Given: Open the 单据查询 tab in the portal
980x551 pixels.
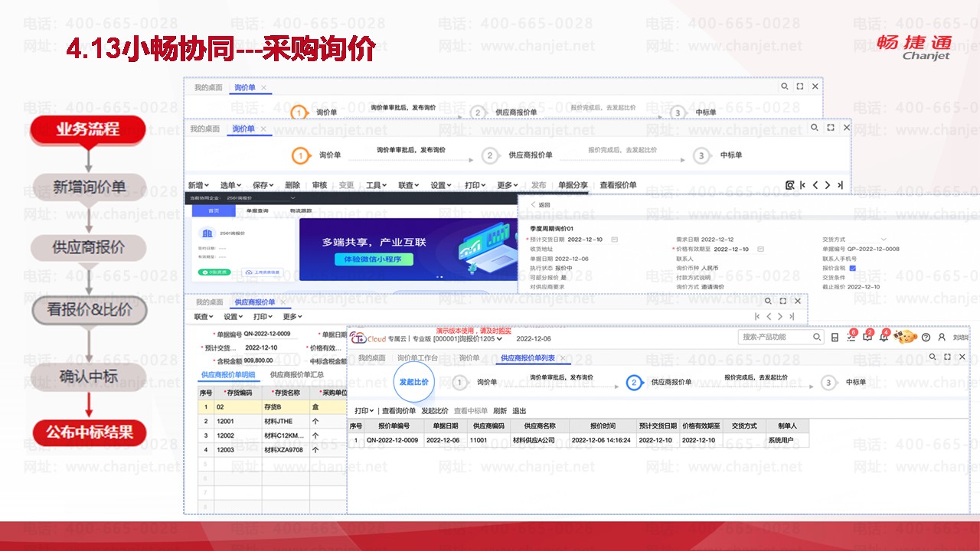Looking at the screenshot, I should pos(256,210).
